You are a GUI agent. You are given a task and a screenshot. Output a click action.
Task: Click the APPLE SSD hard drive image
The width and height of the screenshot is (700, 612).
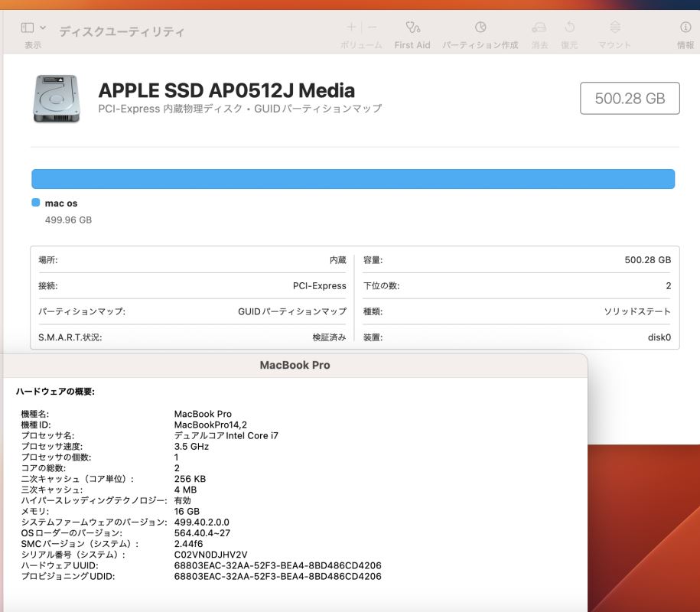click(x=56, y=98)
